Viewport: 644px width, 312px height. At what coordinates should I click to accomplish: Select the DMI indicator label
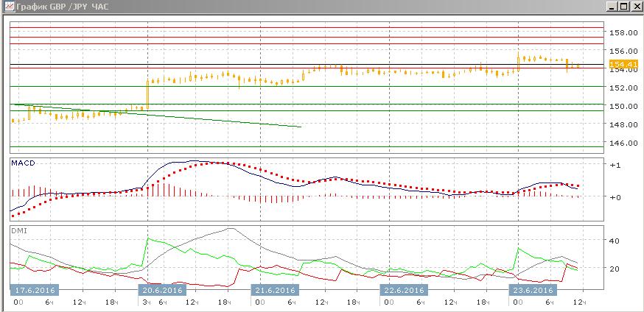19,231
